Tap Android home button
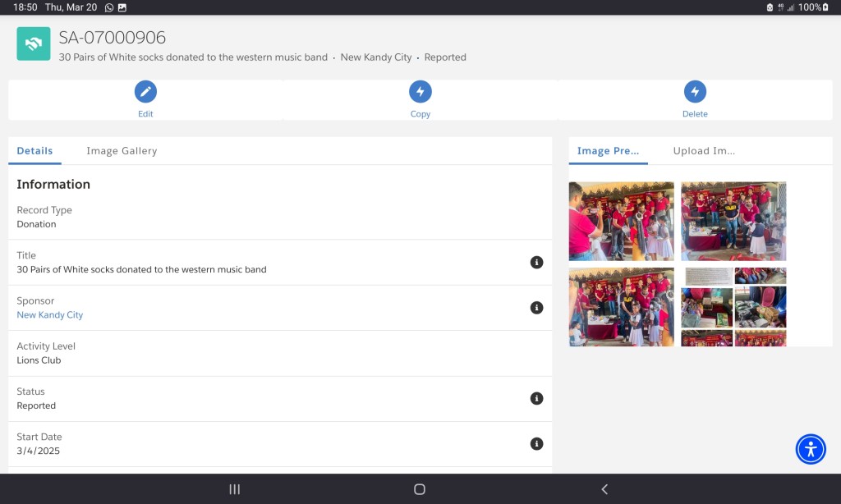The image size is (841, 504). tap(420, 489)
